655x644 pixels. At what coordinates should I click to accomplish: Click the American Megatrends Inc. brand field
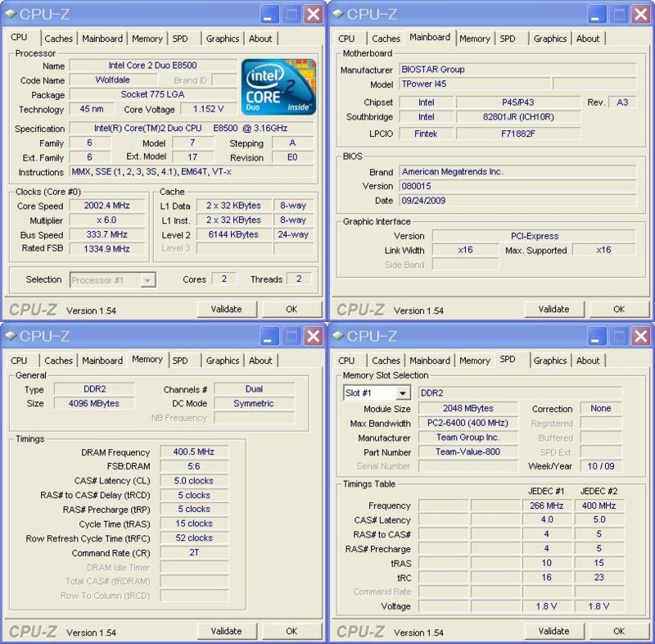[x=517, y=172]
